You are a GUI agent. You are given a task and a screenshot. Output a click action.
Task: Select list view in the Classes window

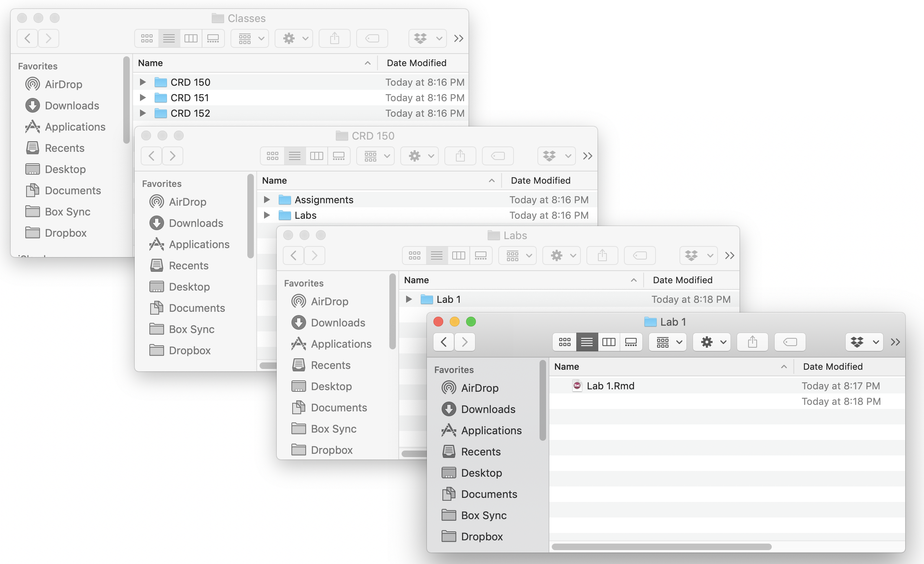click(168, 38)
